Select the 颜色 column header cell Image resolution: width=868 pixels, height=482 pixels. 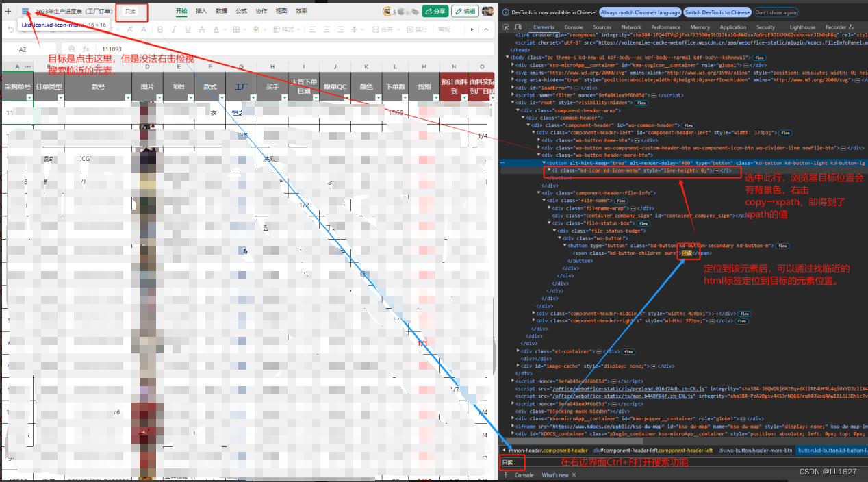366,87
